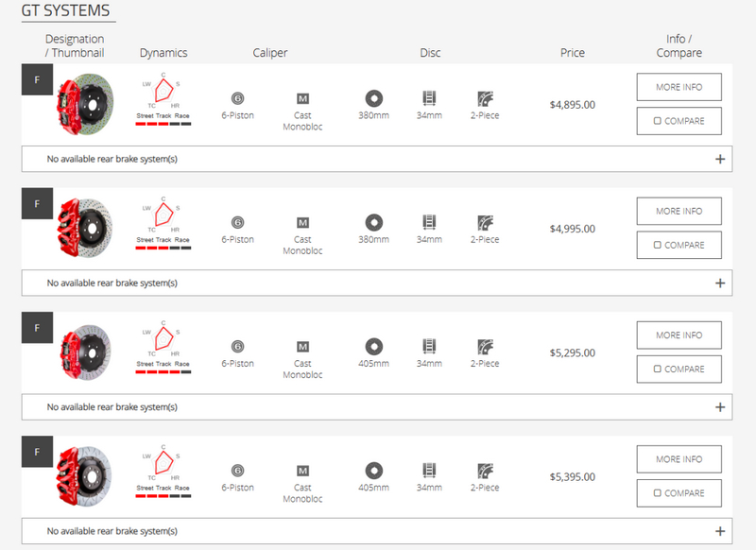Click the F designation badge in the $4,895.00 row
The height and width of the screenshot is (550, 756).
coord(37,79)
